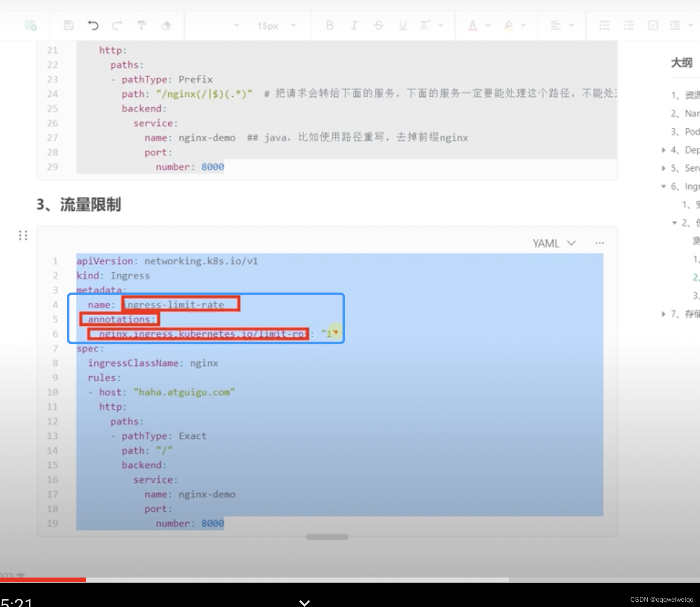Screen dimensions: 700x607
Task: Click the indent icon
Action: click(675, 25)
